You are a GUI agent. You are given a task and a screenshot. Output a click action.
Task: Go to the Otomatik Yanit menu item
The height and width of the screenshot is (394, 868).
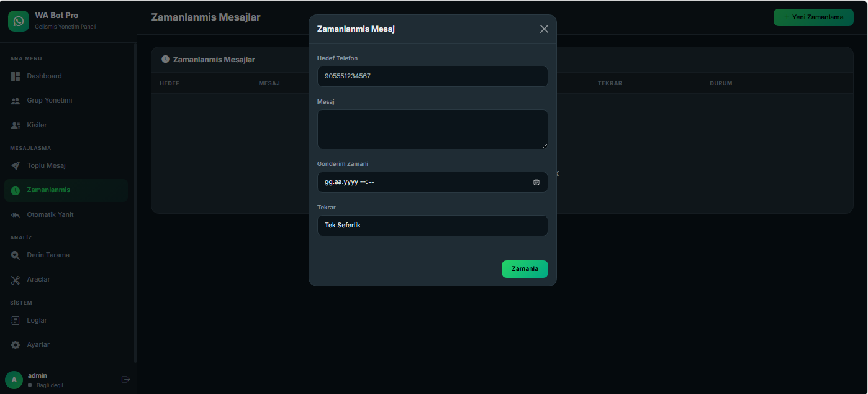coord(50,214)
